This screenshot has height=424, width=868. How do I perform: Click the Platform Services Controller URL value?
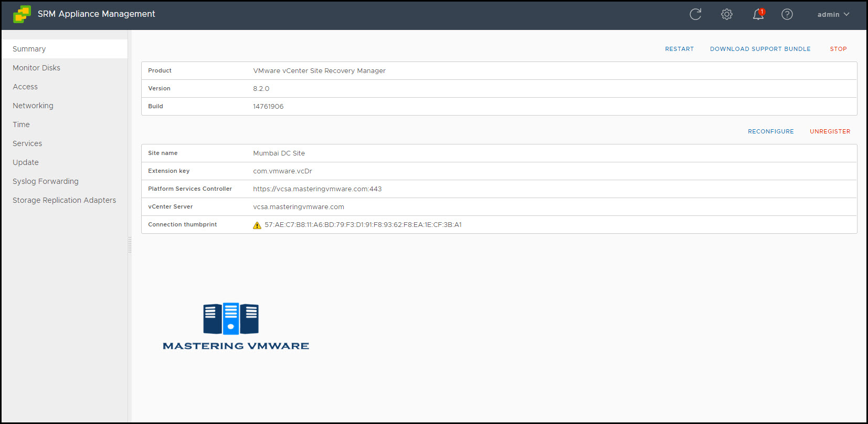coord(317,189)
